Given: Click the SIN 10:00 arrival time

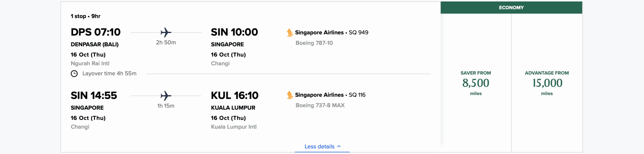Looking at the screenshot, I should [234, 32].
